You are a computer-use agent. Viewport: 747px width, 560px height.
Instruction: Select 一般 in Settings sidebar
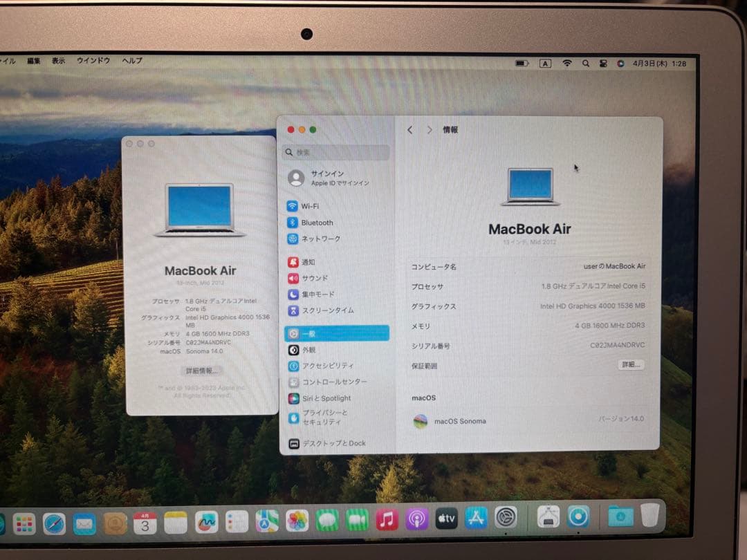(x=336, y=333)
